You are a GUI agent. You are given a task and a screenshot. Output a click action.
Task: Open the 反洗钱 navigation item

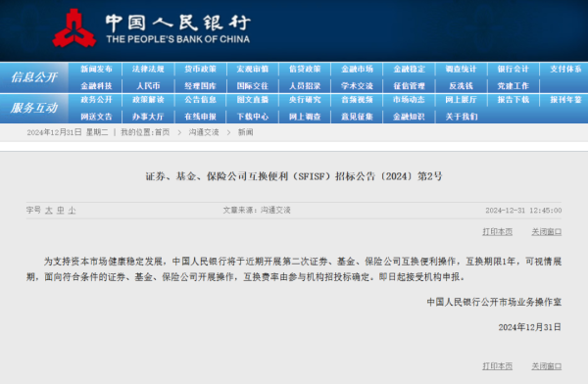click(462, 86)
